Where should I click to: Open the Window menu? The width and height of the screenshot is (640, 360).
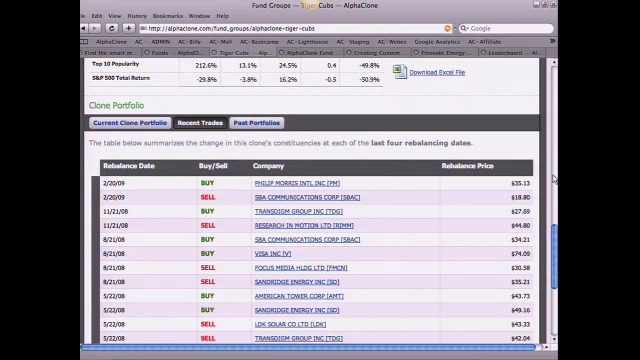tap(199, 16)
